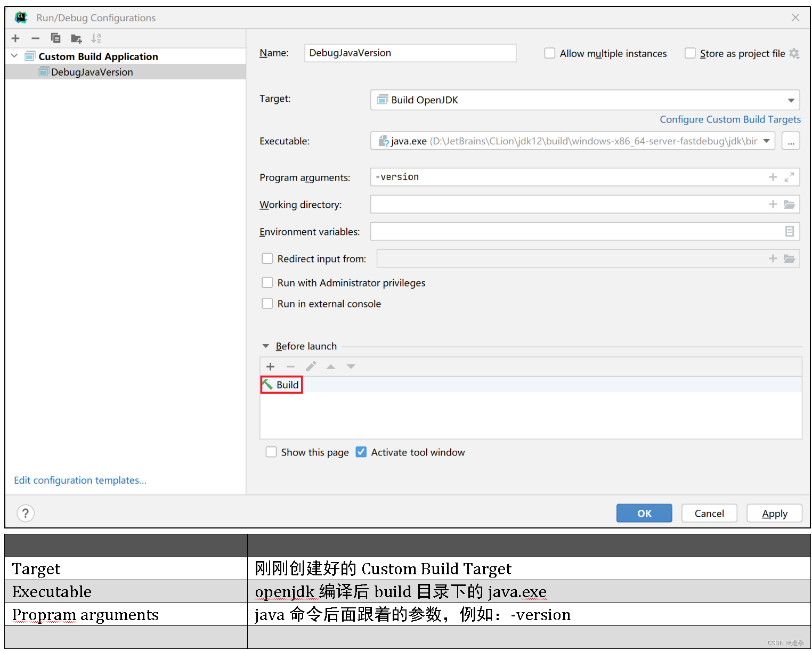Browse for a working directory folder

tap(789, 204)
